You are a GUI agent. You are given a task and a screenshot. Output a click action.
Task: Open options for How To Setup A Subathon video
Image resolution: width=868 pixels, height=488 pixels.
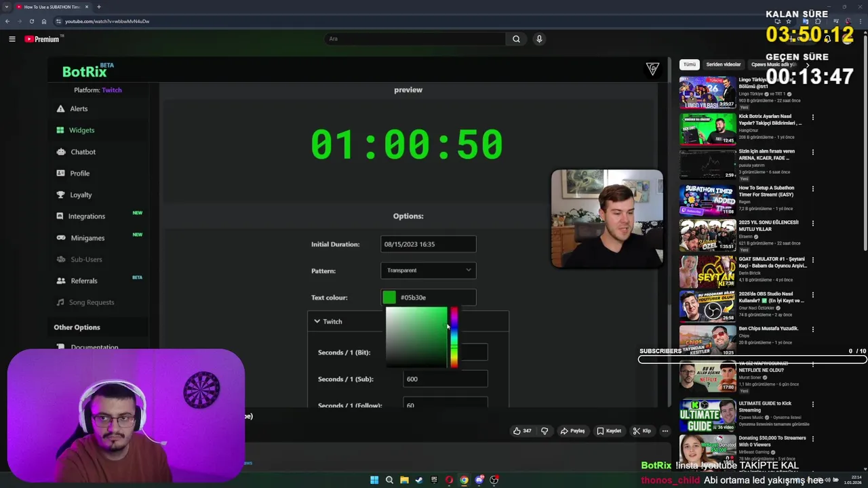pos(812,189)
